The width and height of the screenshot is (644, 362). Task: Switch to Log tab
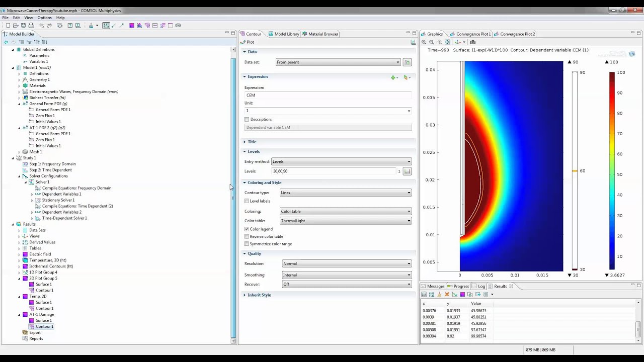tap(478, 286)
